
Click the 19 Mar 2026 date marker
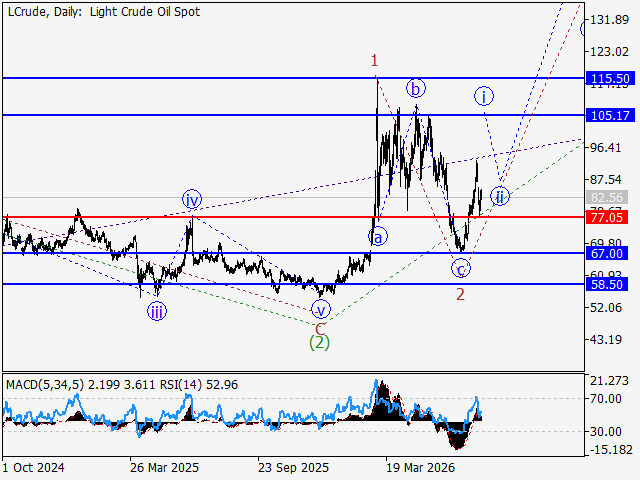tap(420, 467)
